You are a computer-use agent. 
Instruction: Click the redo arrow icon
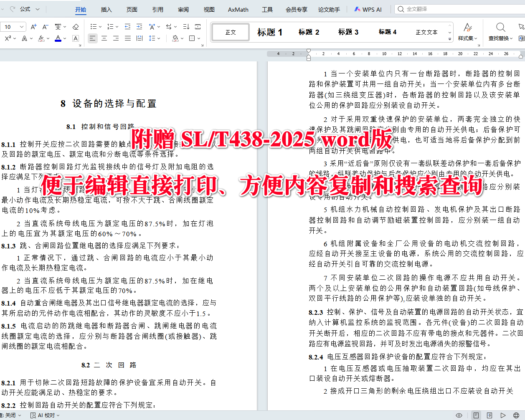coord(13,9)
